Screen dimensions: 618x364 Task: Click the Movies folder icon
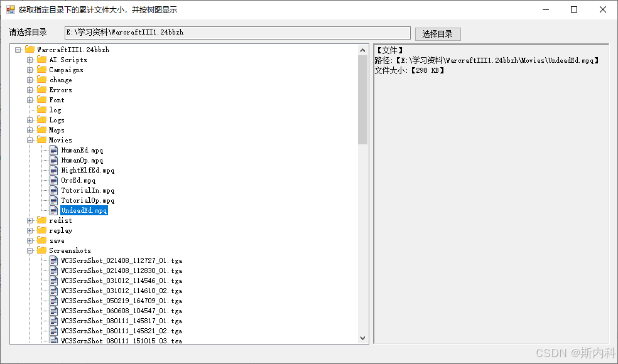[42, 140]
